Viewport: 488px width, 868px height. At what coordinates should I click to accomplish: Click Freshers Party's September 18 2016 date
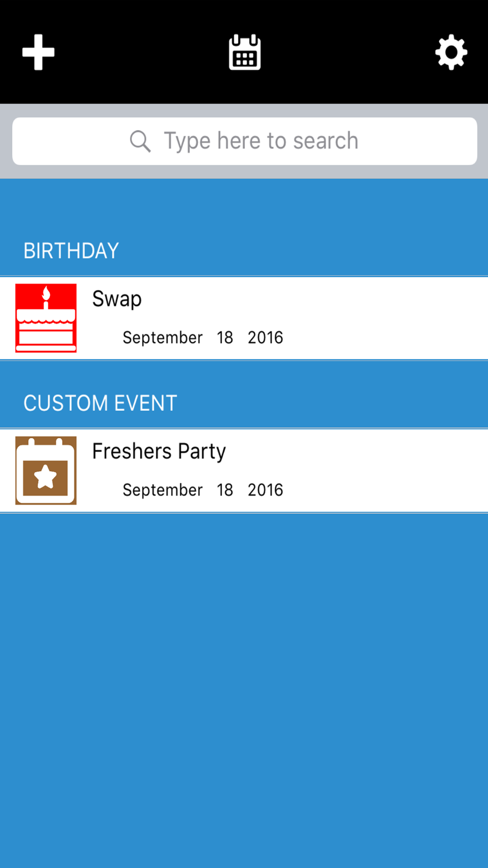point(203,490)
